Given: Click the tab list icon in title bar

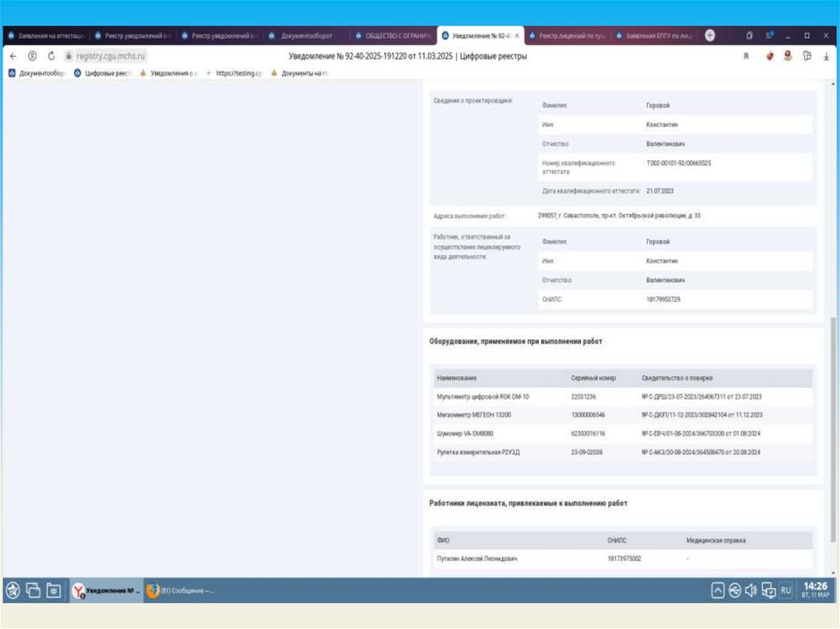Looking at the screenshot, I should (x=749, y=35).
